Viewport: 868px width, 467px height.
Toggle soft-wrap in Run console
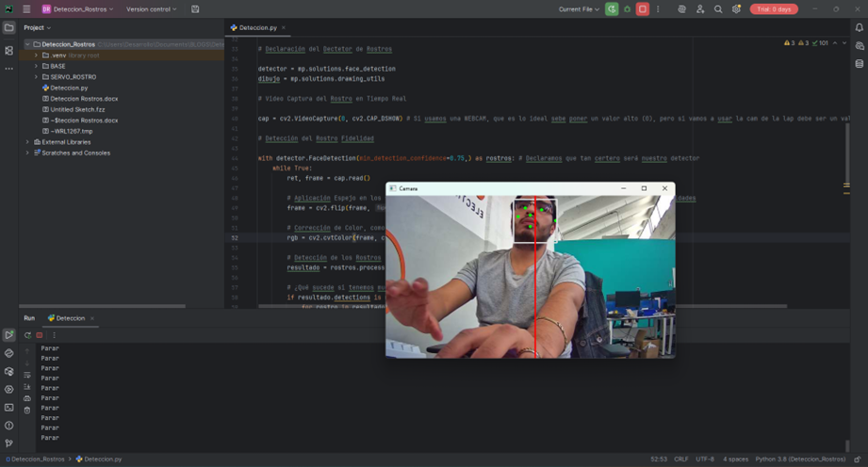27,375
